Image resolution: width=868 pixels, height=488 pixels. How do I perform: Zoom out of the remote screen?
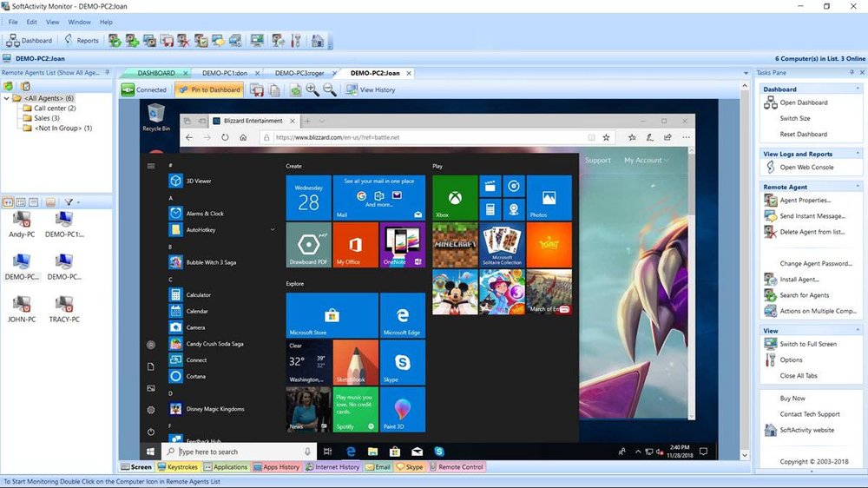pyautogui.click(x=329, y=89)
